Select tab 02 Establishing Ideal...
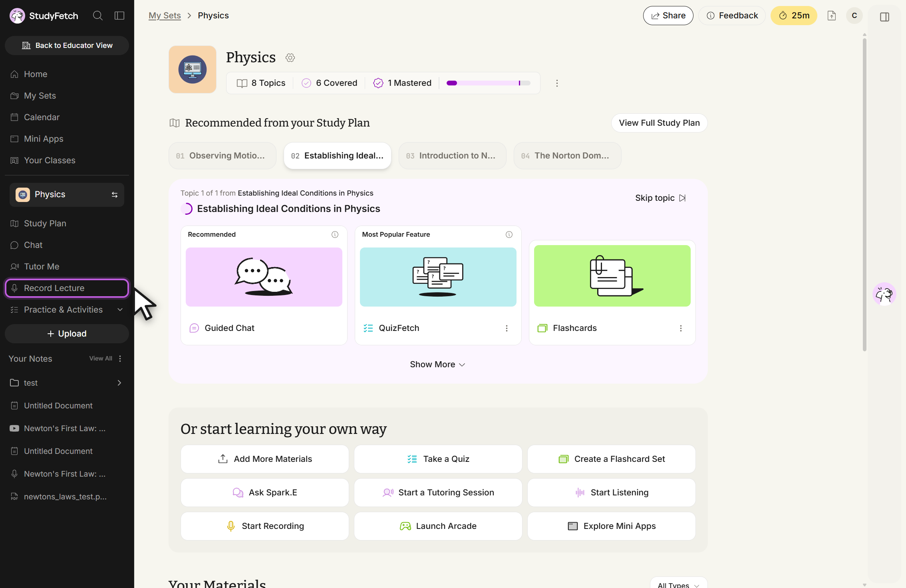Viewport: 906px width, 588px height. (338, 156)
